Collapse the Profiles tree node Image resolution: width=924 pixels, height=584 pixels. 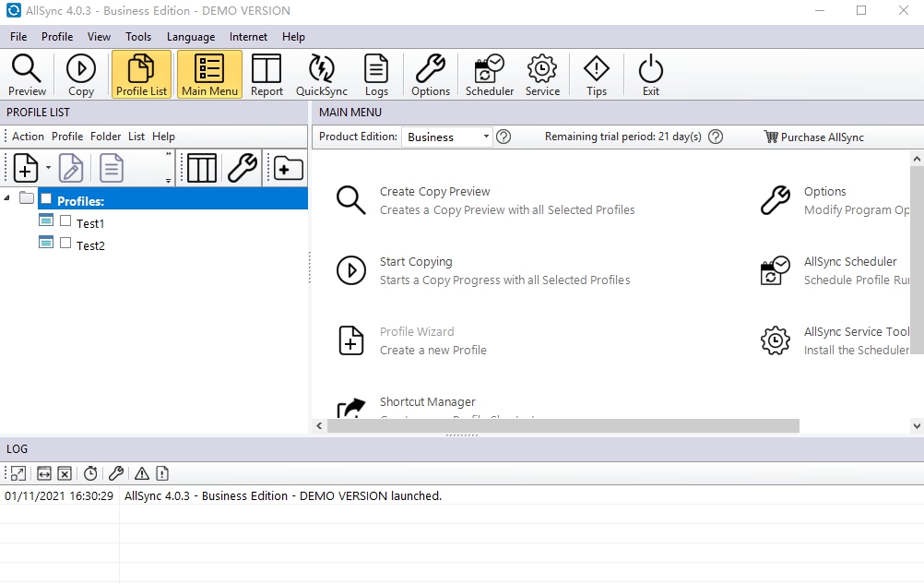[7, 196]
